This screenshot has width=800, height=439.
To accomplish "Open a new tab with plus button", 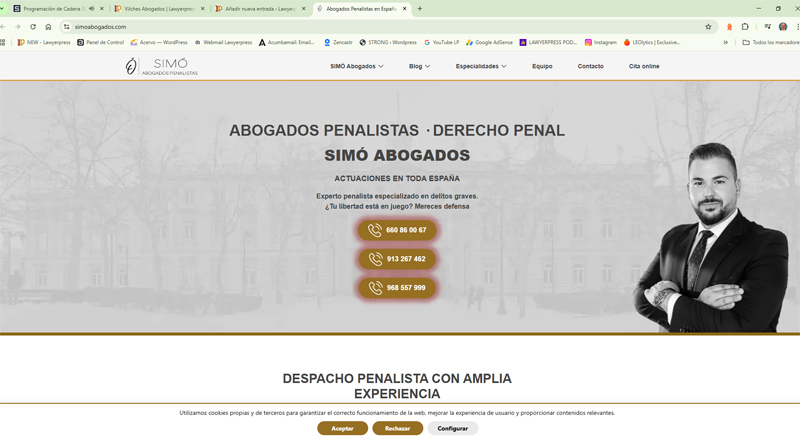I will tap(420, 9).
